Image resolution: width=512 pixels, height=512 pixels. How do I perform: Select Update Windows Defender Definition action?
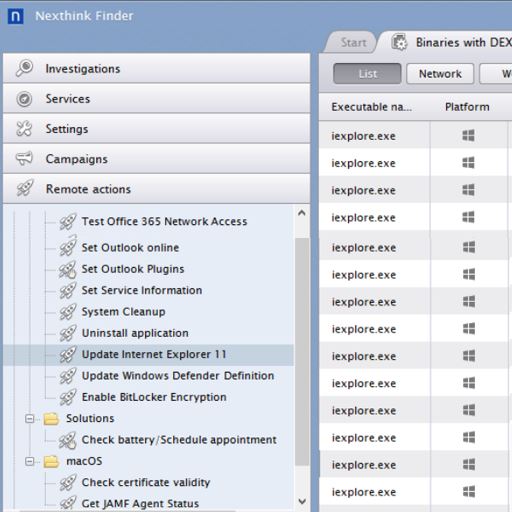point(178,376)
